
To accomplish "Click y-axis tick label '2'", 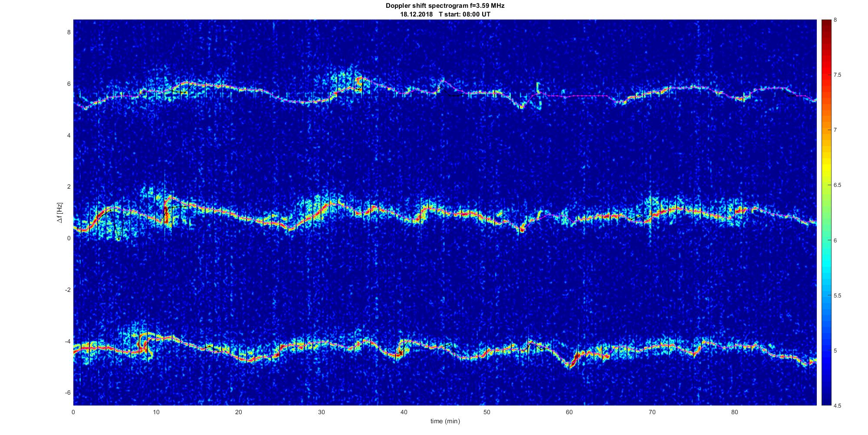I will [69, 186].
